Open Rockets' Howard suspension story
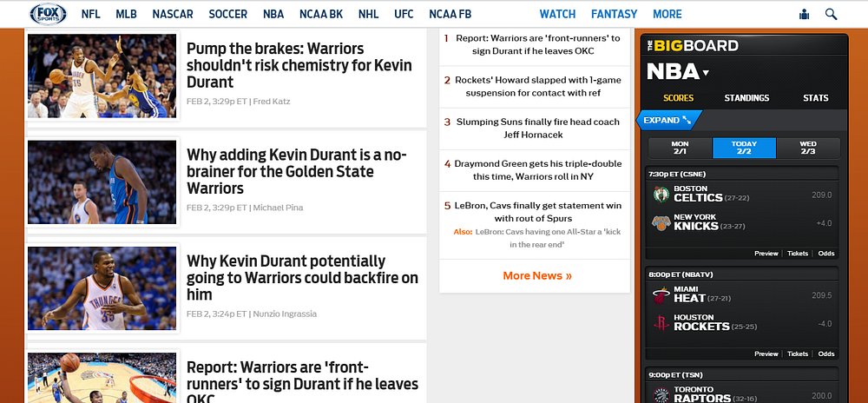The image size is (868, 403). coord(537,86)
